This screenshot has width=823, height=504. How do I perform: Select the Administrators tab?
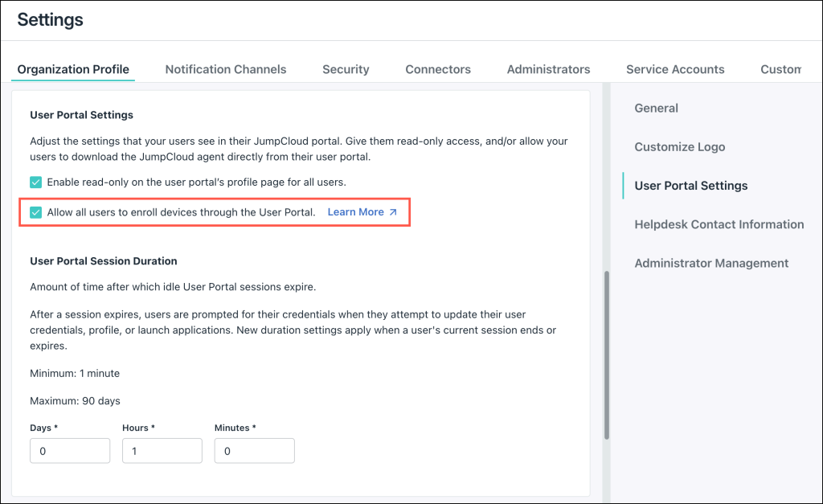click(x=548, y=69)
